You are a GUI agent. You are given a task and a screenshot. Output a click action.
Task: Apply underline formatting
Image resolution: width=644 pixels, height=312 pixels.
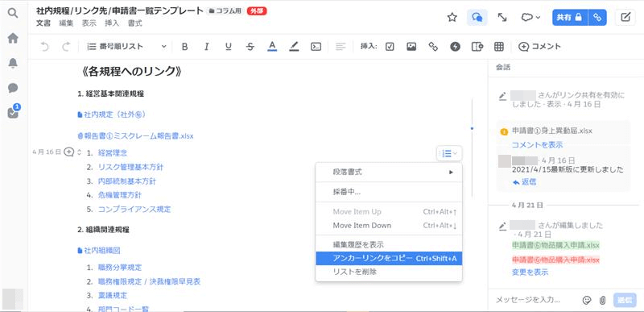coord(229,47)
